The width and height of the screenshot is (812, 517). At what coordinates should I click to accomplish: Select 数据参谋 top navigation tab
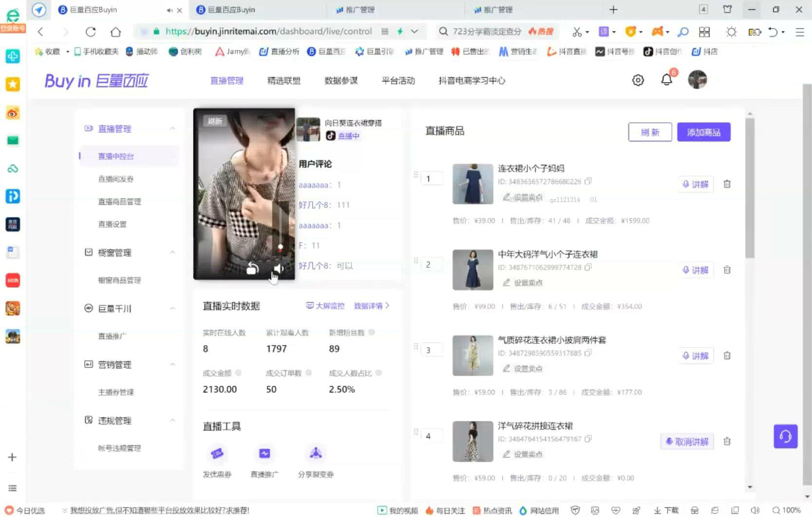(x=341, y=80)
